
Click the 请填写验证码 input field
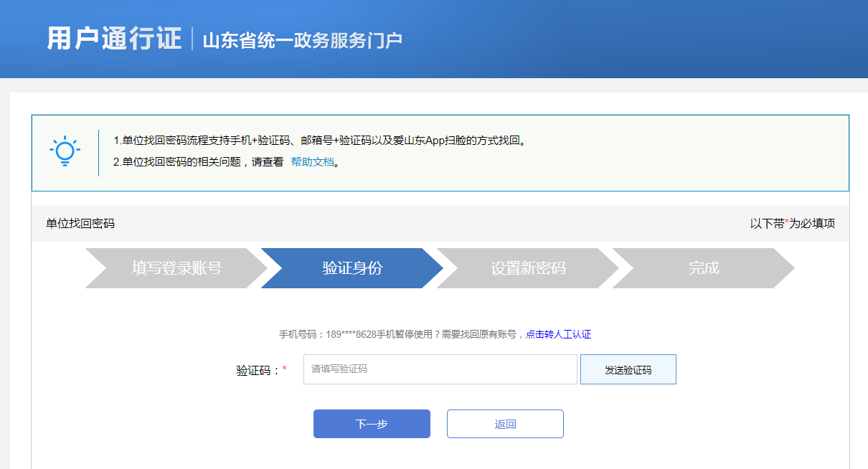click(x=440, y=369)
